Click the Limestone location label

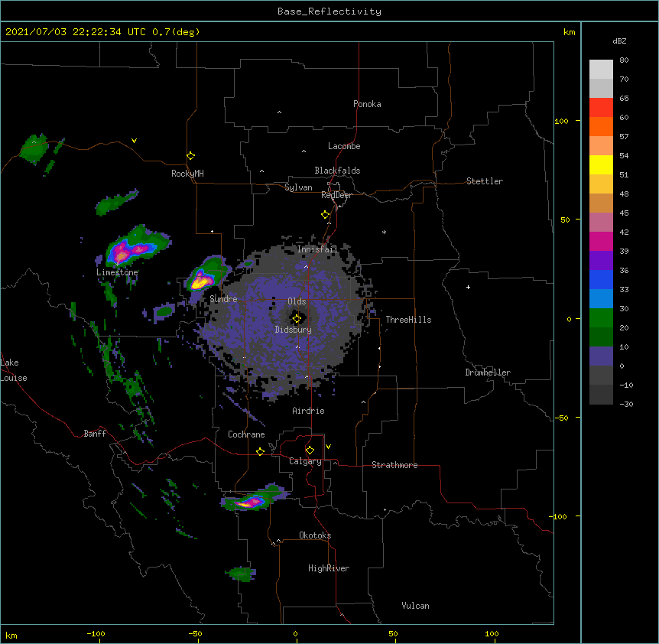(117, 272)
